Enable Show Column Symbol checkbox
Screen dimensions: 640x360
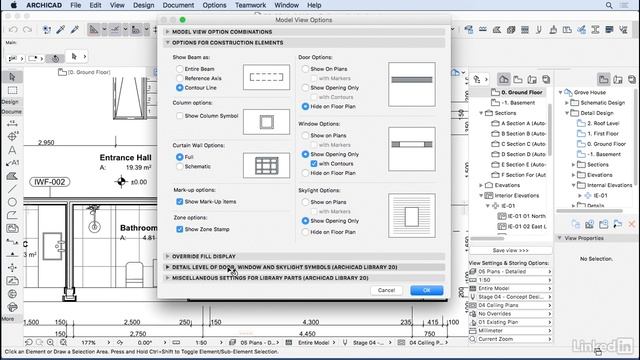coord(180,116)
